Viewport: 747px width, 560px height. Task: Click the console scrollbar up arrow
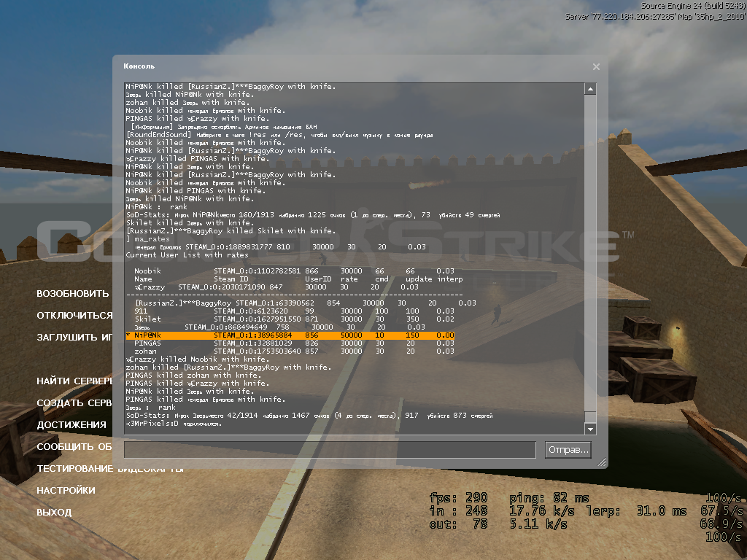tap(590, 89)
